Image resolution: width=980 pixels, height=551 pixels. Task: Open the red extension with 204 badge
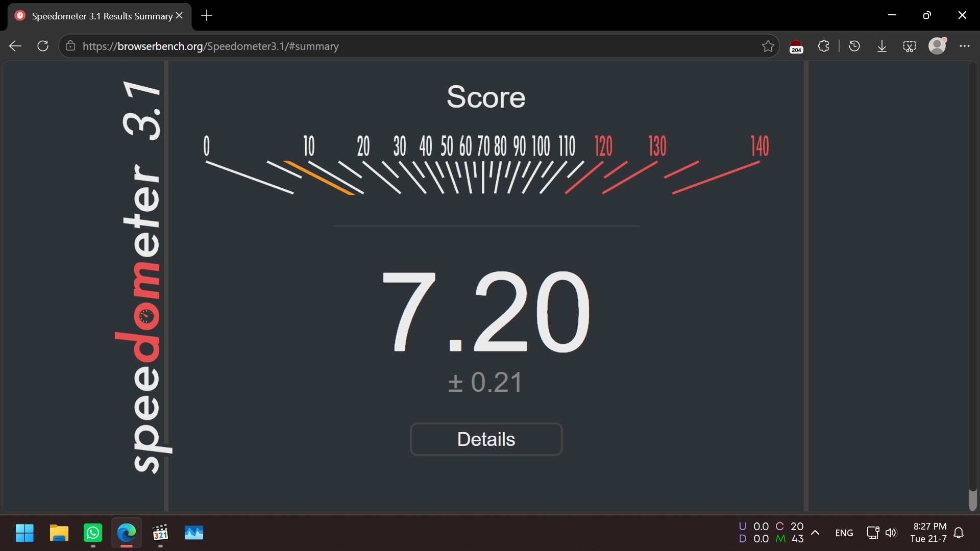[796, 46]
